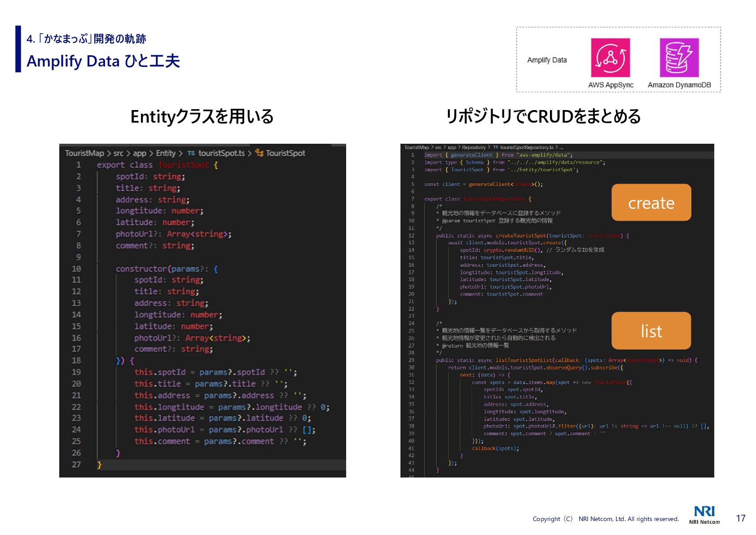Click photoUrl filter line 38

(x=596, y=426)
